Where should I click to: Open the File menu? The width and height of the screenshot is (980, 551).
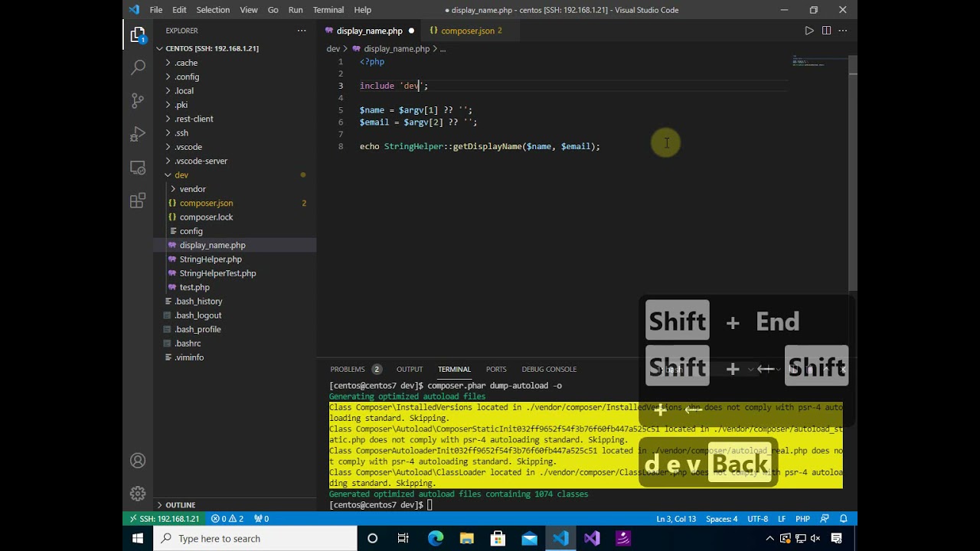(156, 10)
